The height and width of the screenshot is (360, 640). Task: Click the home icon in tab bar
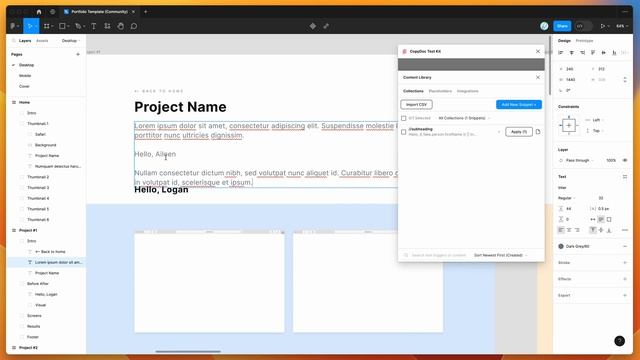(x=39, y=12)
